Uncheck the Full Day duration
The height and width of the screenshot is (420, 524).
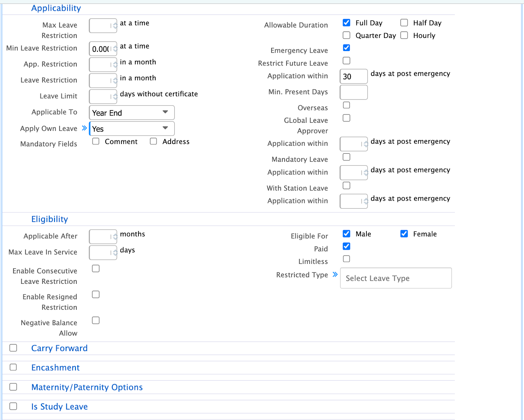[346, 23]
